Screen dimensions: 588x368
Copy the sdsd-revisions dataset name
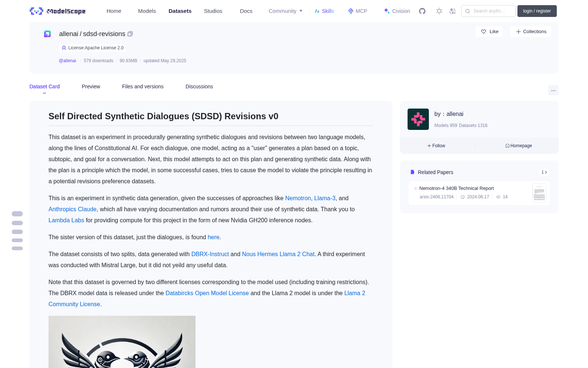tap(130, 34)
